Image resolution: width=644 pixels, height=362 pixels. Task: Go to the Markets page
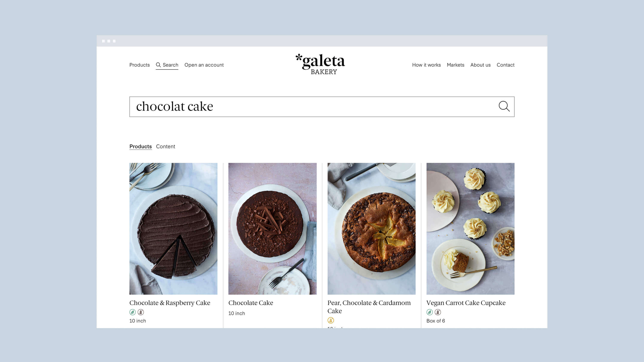click(x=456, y=65)
